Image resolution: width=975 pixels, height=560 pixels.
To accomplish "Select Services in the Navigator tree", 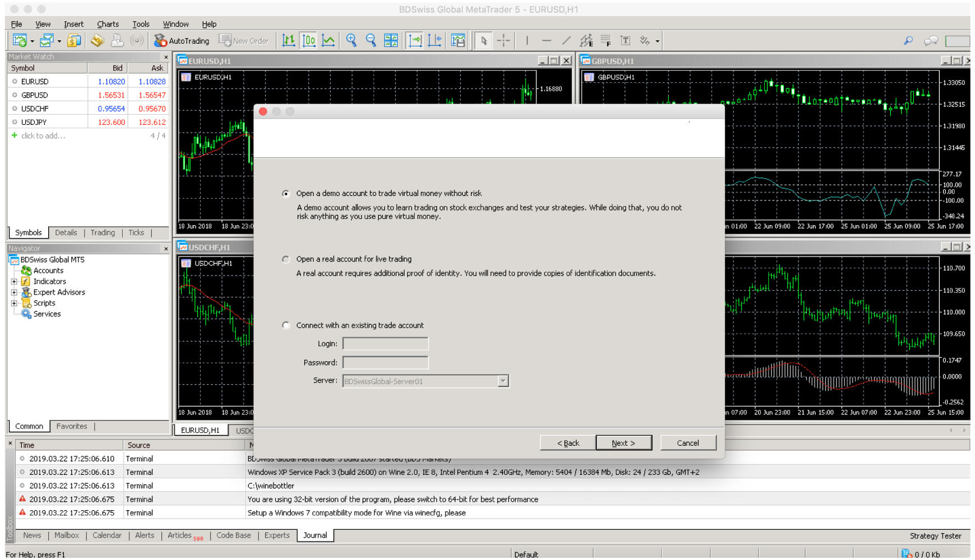I will [x=47, y=314].
